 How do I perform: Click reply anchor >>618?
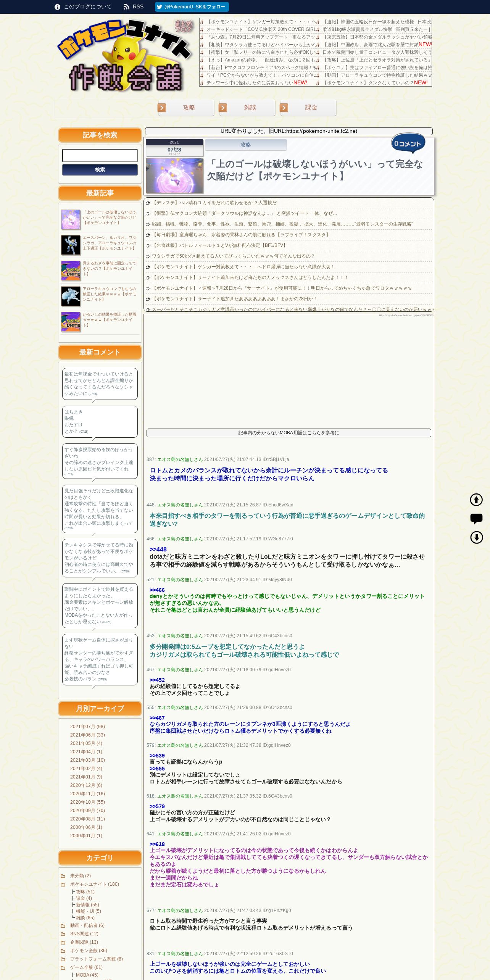point(157,844)
